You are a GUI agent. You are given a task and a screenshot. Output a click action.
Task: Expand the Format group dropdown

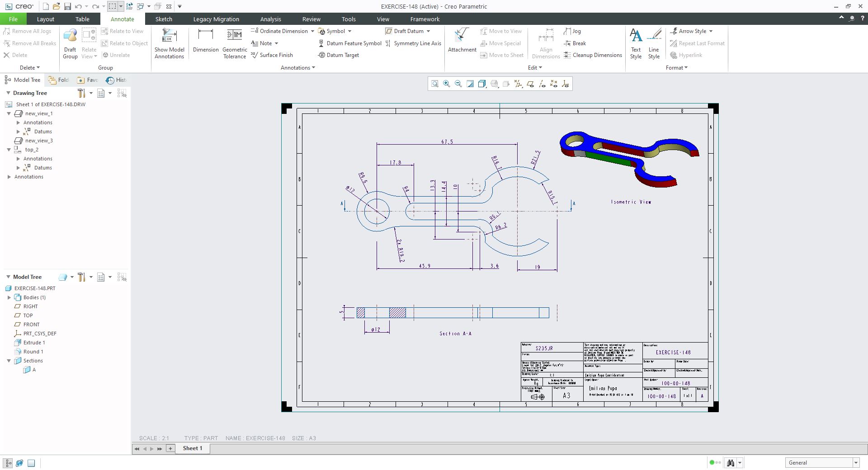pyautogui.click(x=677, y=68)
